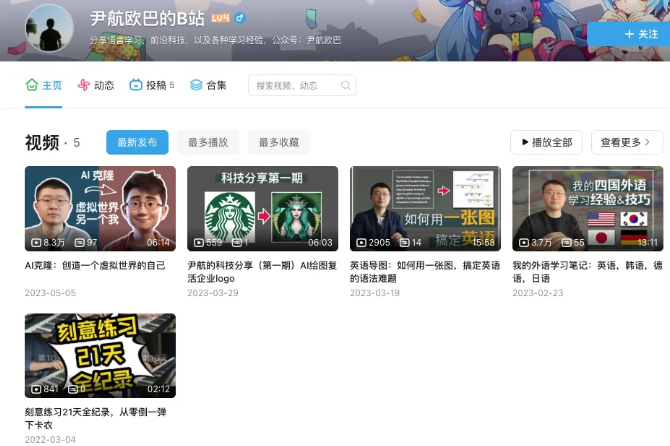Click the pinwheel icon beside 动态

click(x=84, y=85)
